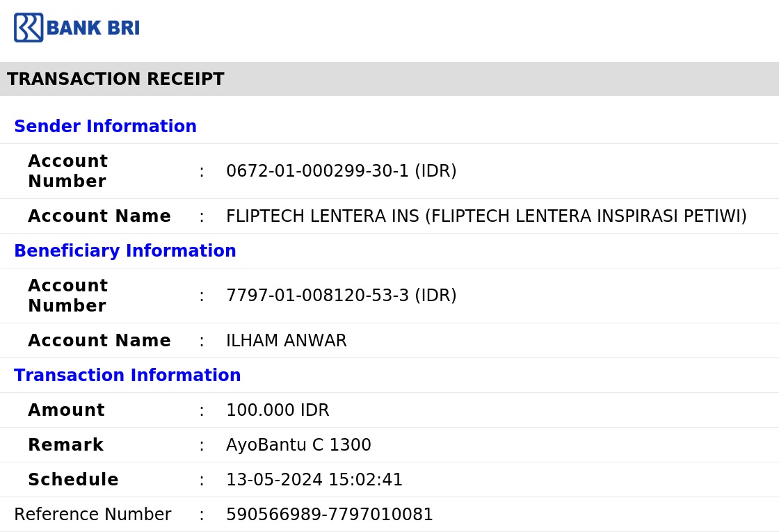Click the Reference Number label
Viewport: 779px width, 532px height.
pos(93,514)
